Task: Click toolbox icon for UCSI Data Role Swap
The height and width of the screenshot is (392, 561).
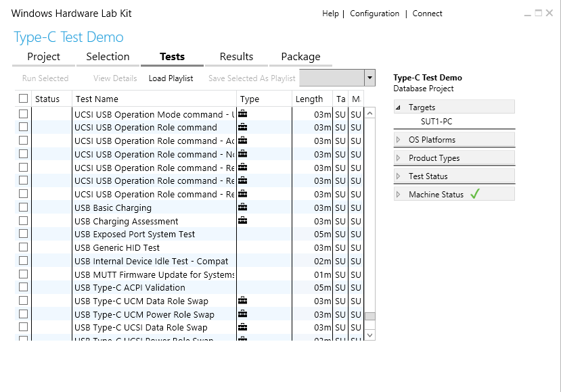Action: [242, 327]
